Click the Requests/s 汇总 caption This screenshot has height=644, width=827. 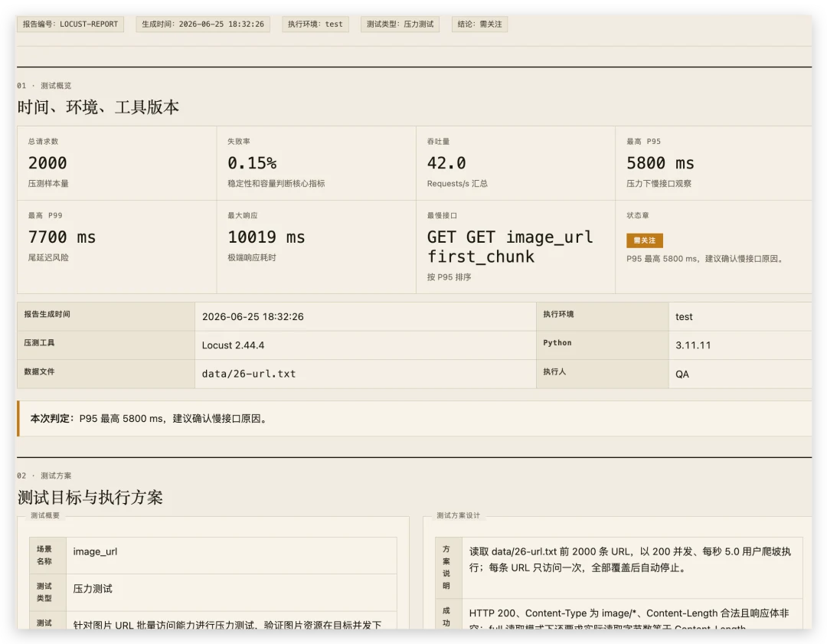click(457, 184)
